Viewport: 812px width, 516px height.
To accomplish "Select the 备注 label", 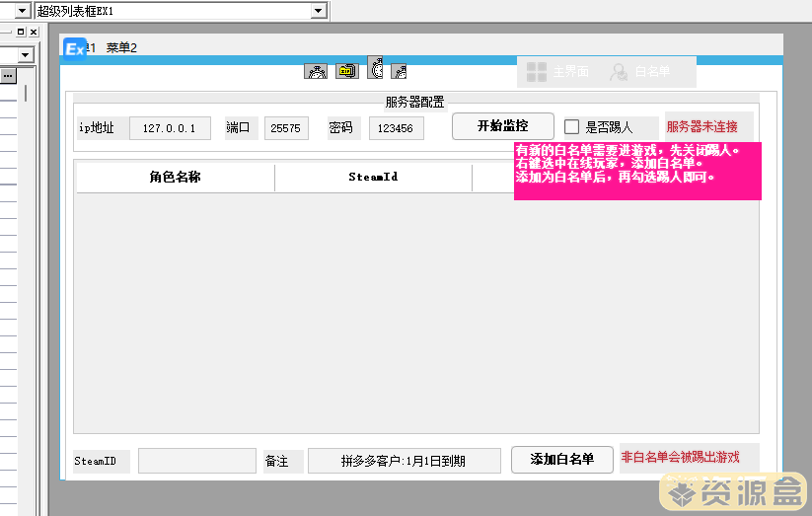I will click(x=283, y=461).
